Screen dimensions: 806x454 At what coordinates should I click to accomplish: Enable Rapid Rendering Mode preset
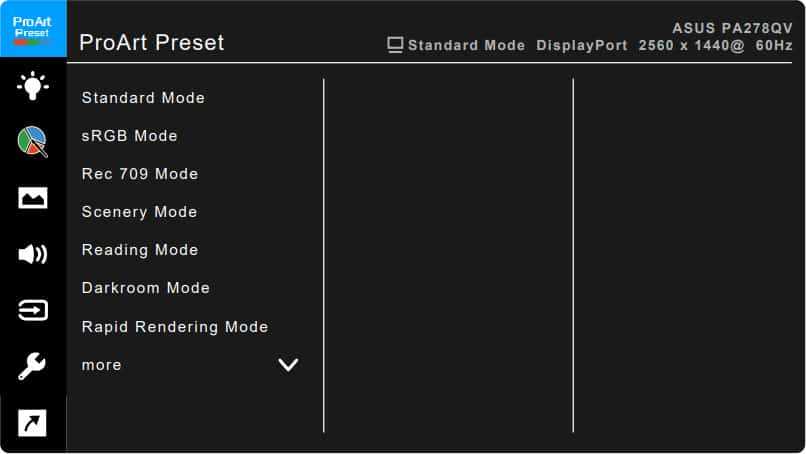tap(175, 327)
